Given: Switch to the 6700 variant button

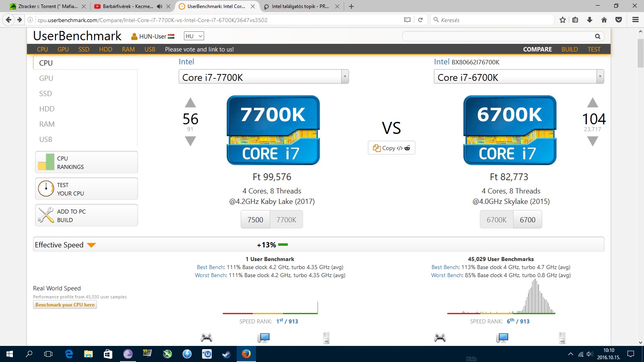Looking at the screenshot, I should 528,220.
